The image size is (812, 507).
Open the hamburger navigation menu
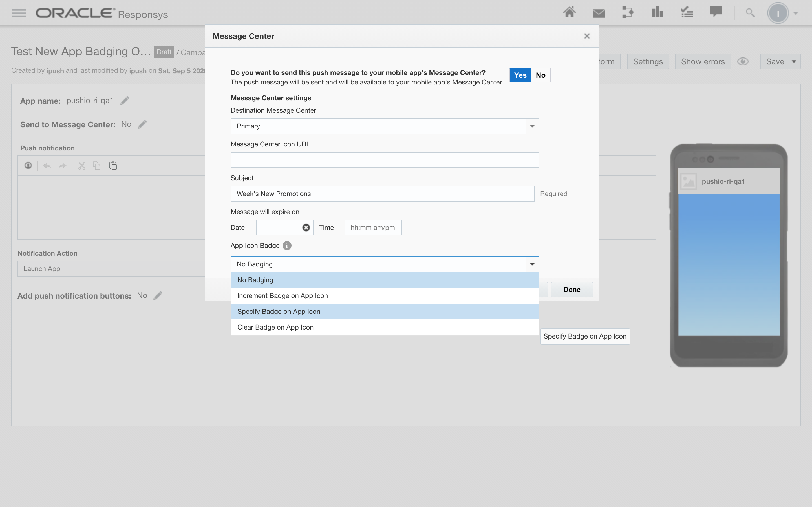[19, 13]
